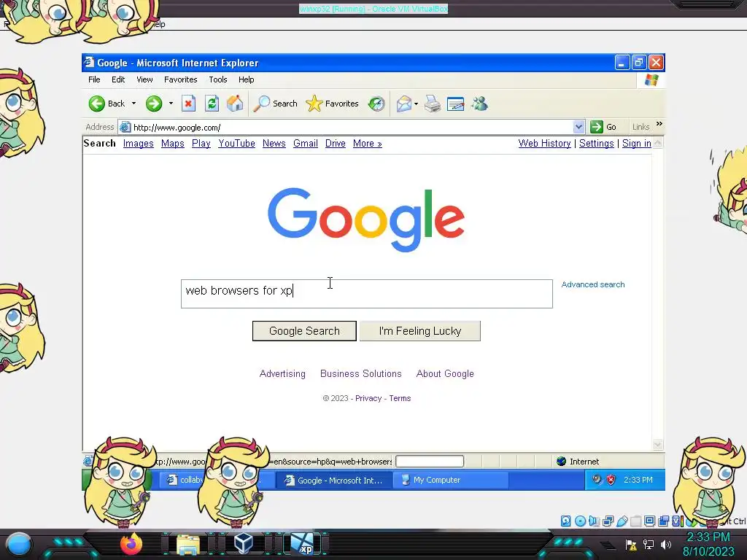The image size is (747, 560).
Task: Open the Tools menu
Action: point(217,79)
